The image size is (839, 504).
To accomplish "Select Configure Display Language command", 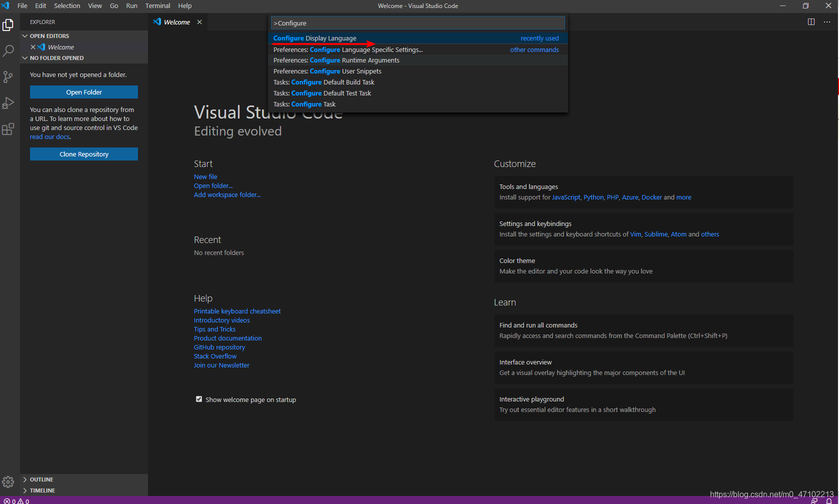I will click(x=418, y=38).
